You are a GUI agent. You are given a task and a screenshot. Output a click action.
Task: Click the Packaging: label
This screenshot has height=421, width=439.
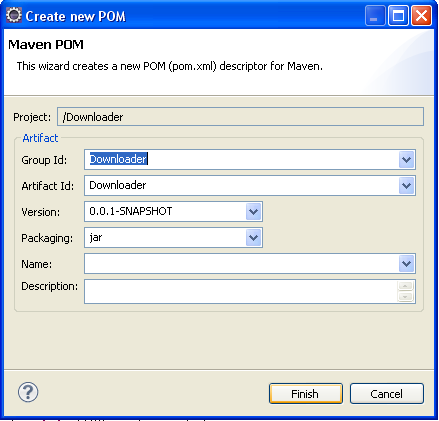(47, 238)
